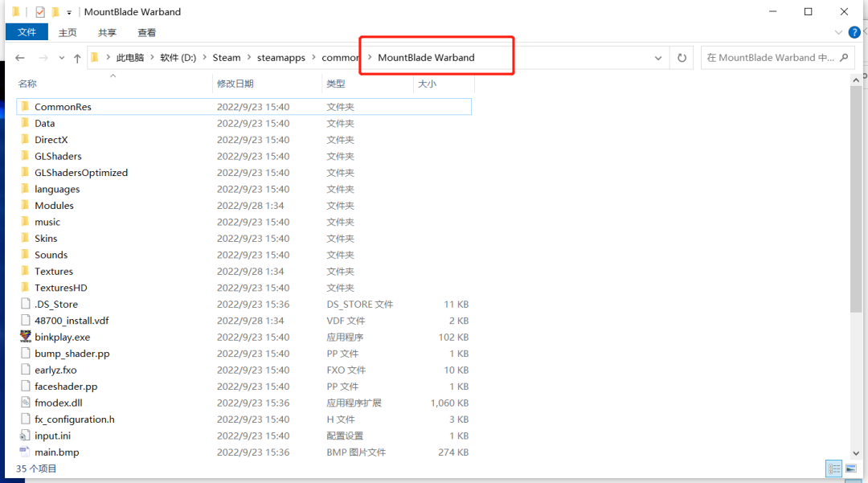Select the .DS_Store file
The height and width of the screenshot is (483, 868).
pos(56,305)
